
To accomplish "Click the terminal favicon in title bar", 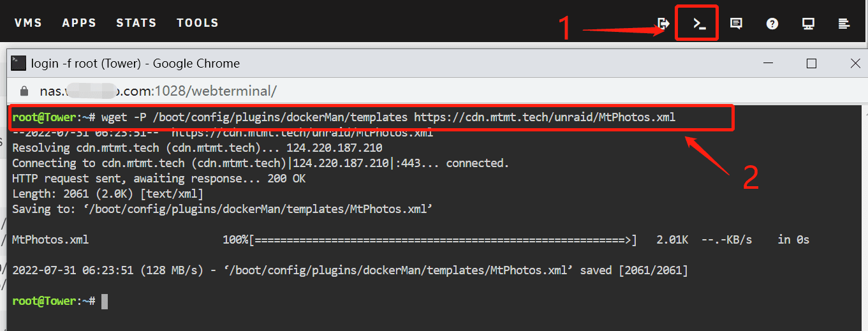I will point(19,63).
